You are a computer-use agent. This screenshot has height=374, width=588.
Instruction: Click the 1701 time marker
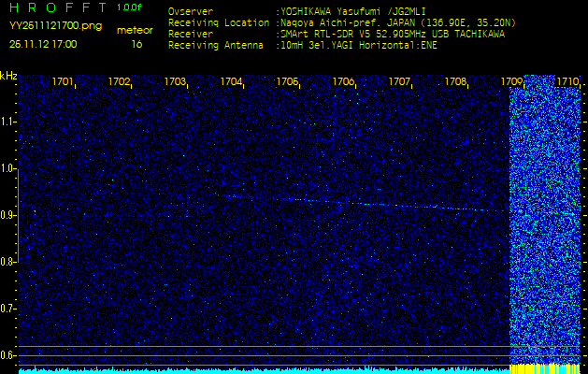63,81
